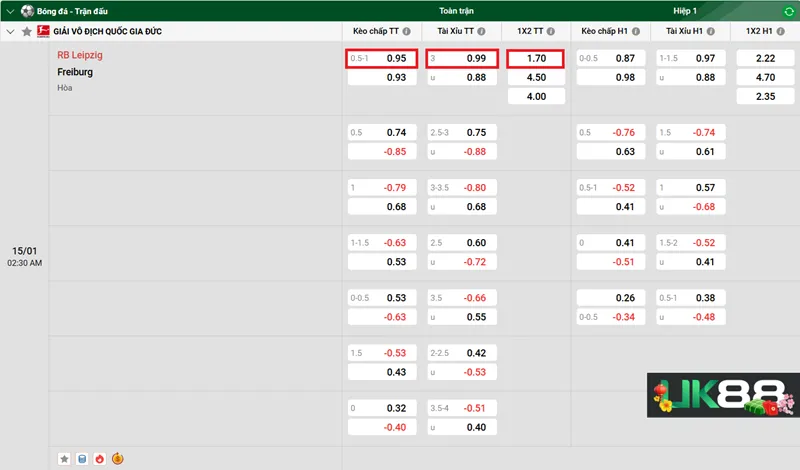Screen dimensions: 800x470
Task: Click the orange dollar coin icon
Action: point(117,459)
